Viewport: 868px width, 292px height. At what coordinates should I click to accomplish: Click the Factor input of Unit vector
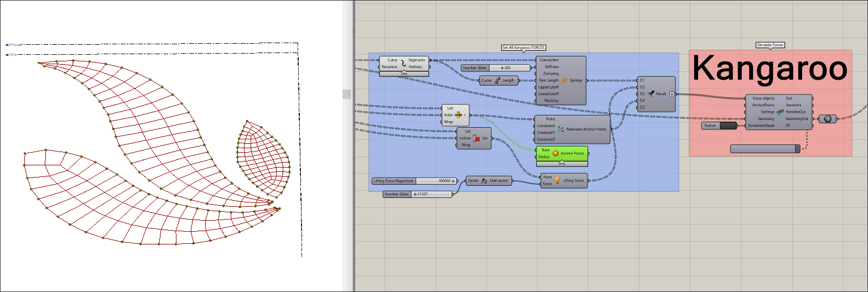pos(474,181)
